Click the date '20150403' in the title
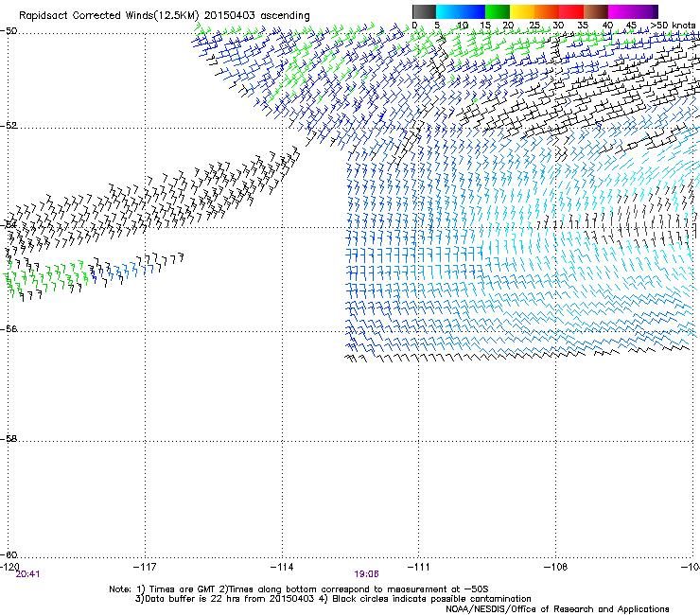 point(230,16)
